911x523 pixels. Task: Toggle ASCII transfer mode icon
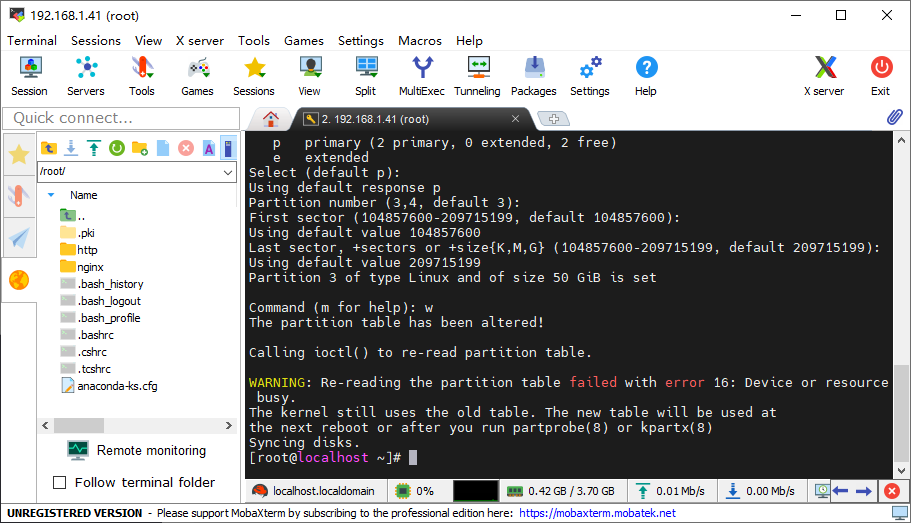pos(209,148)
